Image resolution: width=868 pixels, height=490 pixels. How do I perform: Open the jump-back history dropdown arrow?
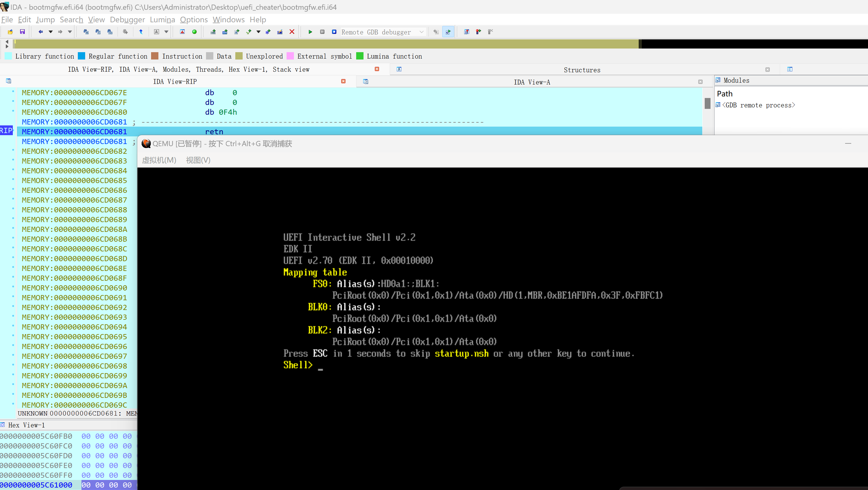tap(51, 32)
